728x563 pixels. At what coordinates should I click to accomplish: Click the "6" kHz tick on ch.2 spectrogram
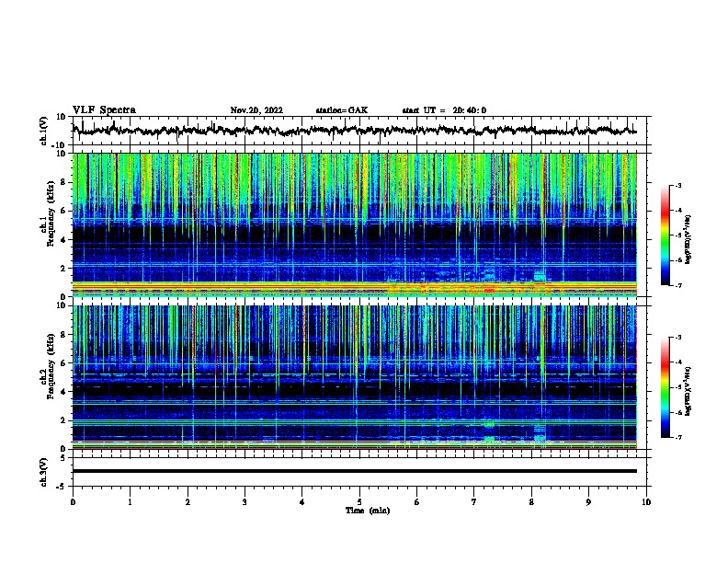tap(63, 363)
